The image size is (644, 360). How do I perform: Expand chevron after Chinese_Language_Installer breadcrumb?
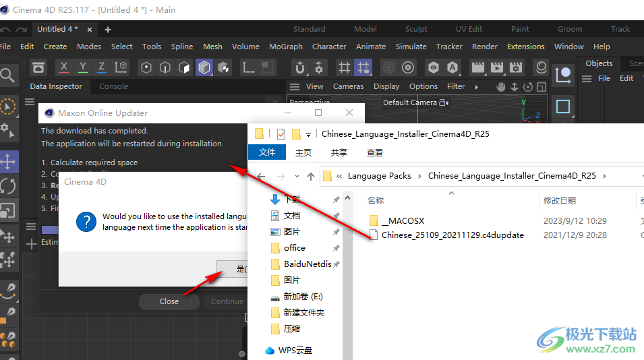coord(604,176)
